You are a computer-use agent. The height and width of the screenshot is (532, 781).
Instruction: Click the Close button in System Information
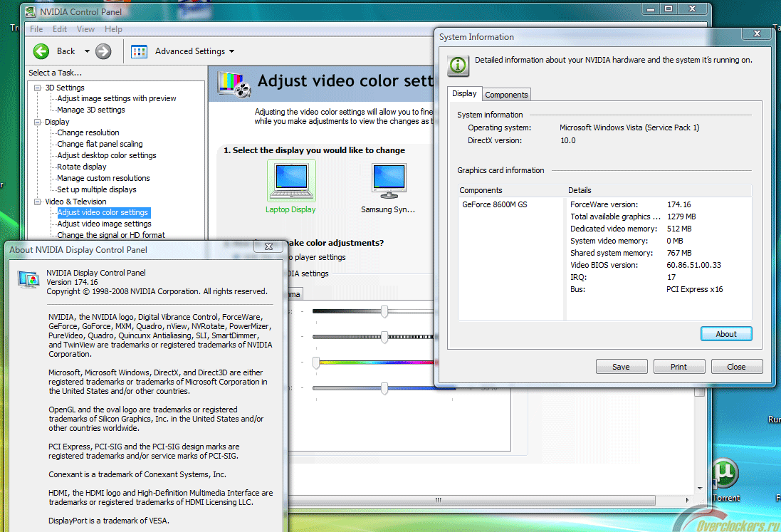[x=736, y=367]
